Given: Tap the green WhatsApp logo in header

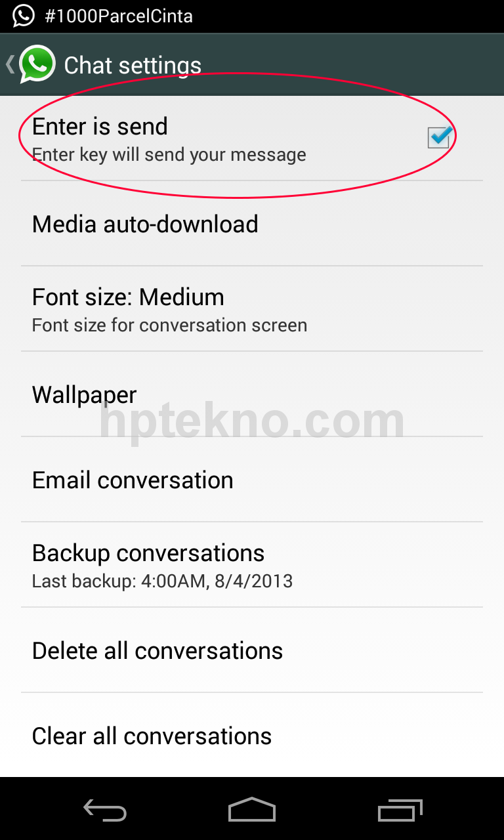Looking at the screenshot, I should pos(37,64).
